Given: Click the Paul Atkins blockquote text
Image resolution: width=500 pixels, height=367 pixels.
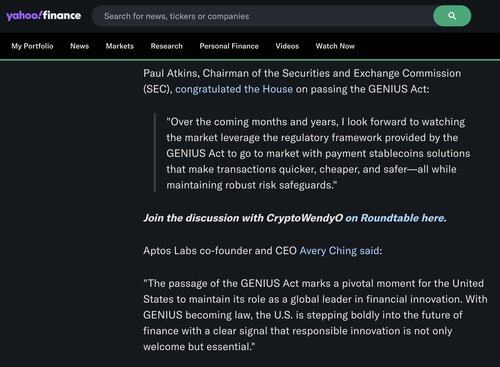Looking at the screenshot, I should (318, 153).
